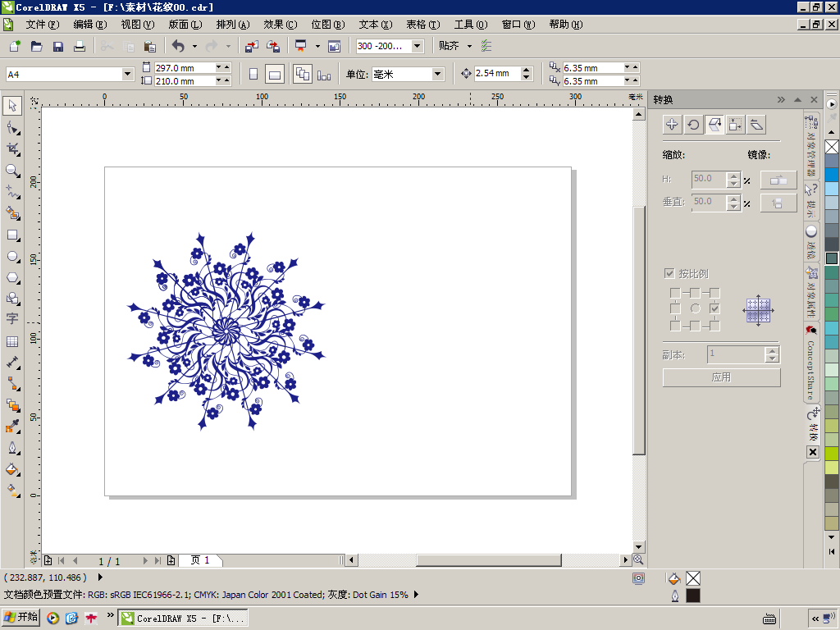Expand the undo history dropdown arrow
Viewport: 840px width, 630px height.
(194, 46)
